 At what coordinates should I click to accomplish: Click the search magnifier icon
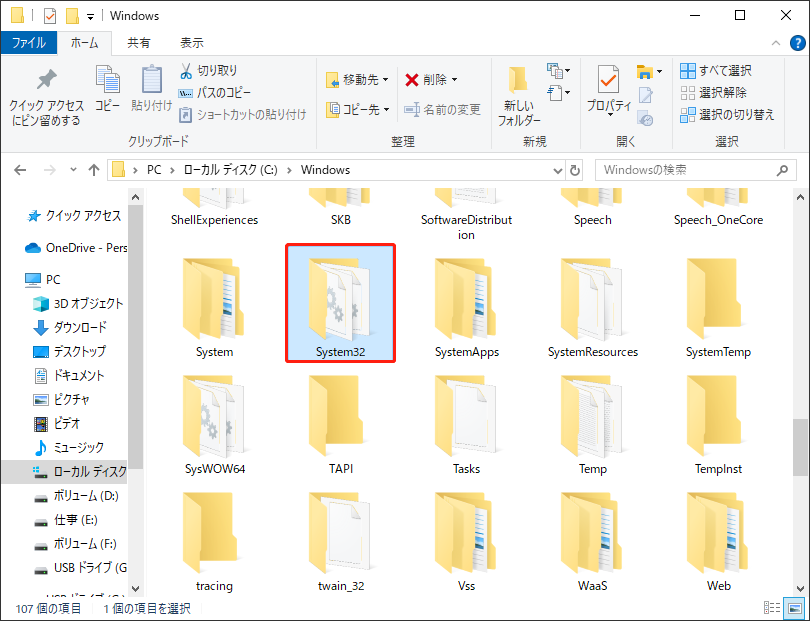[783, 170]
